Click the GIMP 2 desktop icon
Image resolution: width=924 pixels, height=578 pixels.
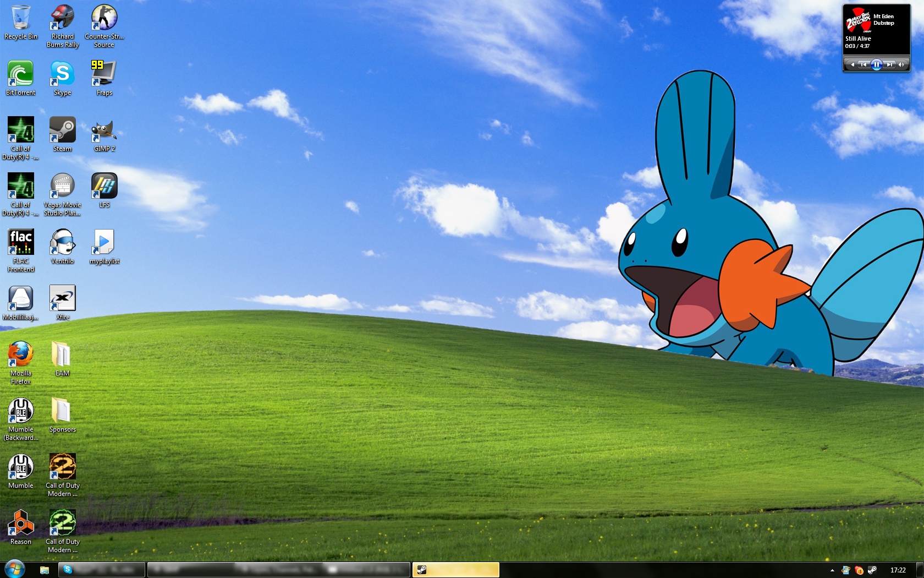point(104,134)
